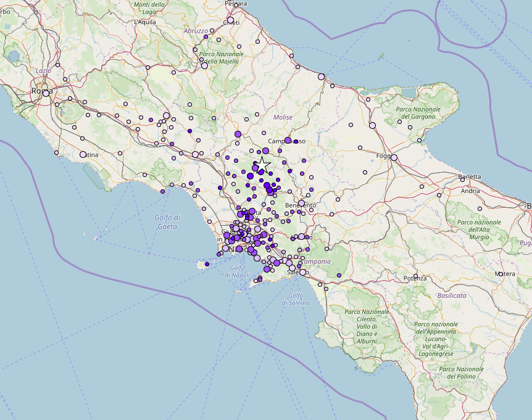532x420 pixels.
Task: Select the Golfo di Salerno label
Action: (x=296, y=299)
